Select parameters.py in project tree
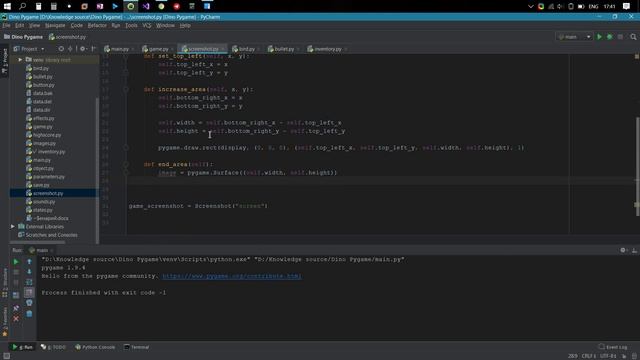The height and width of the screenshot is (360, 640). click(49, 177)
